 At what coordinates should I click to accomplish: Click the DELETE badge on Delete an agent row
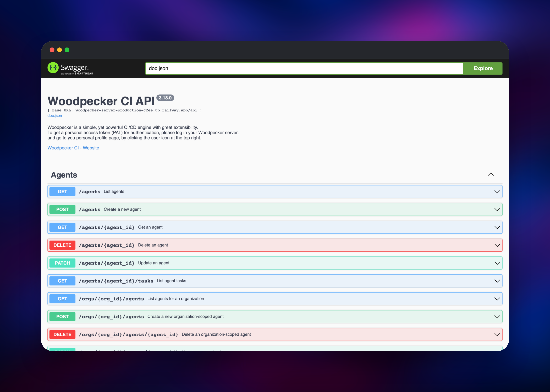click(x=62, y=245)
